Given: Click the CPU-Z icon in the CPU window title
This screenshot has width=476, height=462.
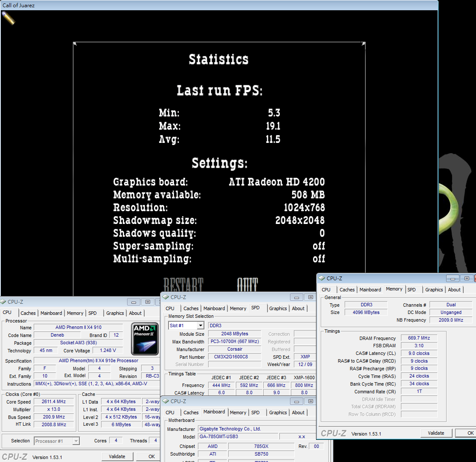Looking at the screenshot, I should pyautogui.click(x=3, y=302).
